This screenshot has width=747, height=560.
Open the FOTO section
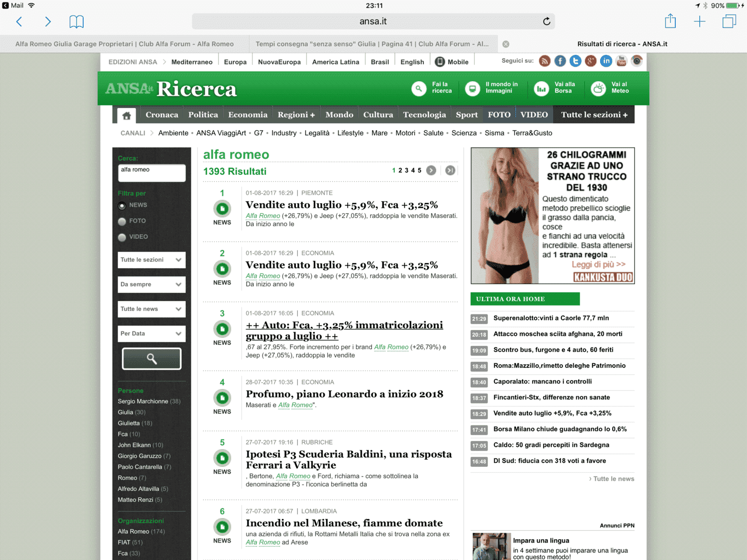tap(499, 115)
